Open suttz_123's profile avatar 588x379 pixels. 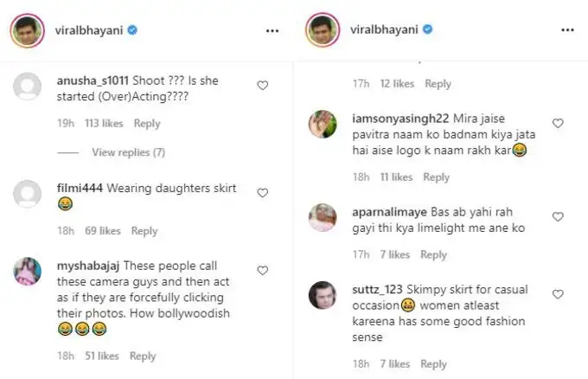pyautogui.click(x=323, y=294)
